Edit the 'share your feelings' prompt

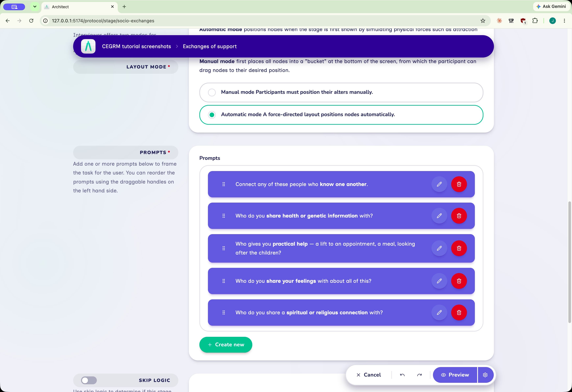click(439, 281)
